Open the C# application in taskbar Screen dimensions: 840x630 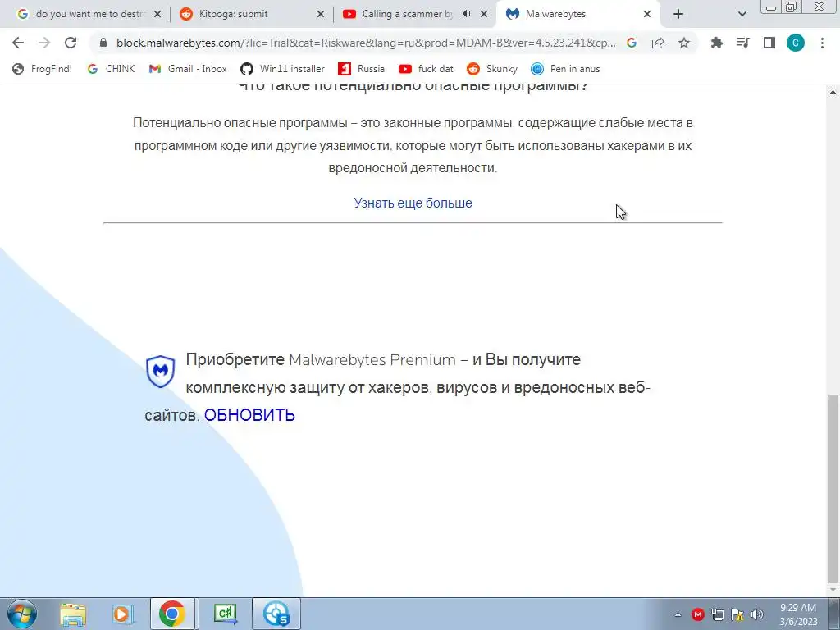[225, 614]
